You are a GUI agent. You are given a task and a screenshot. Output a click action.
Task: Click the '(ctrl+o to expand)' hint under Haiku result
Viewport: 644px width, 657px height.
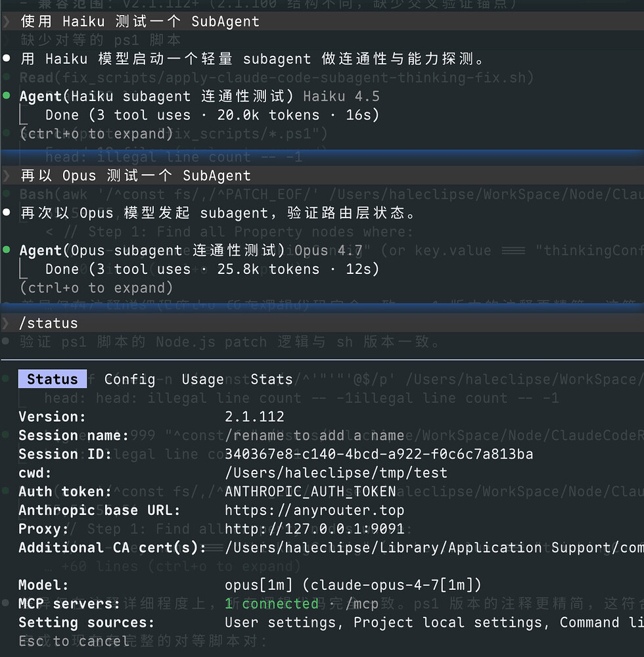97,133
